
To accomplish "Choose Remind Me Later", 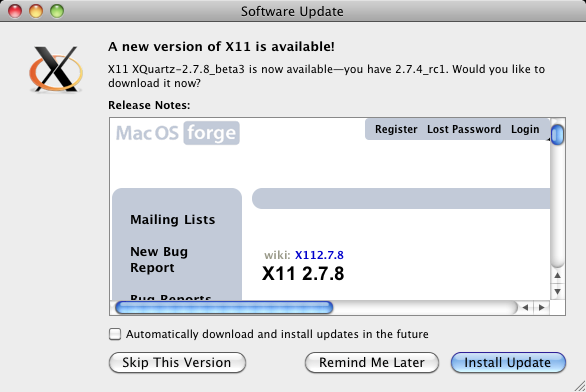I will click(371, 362).
